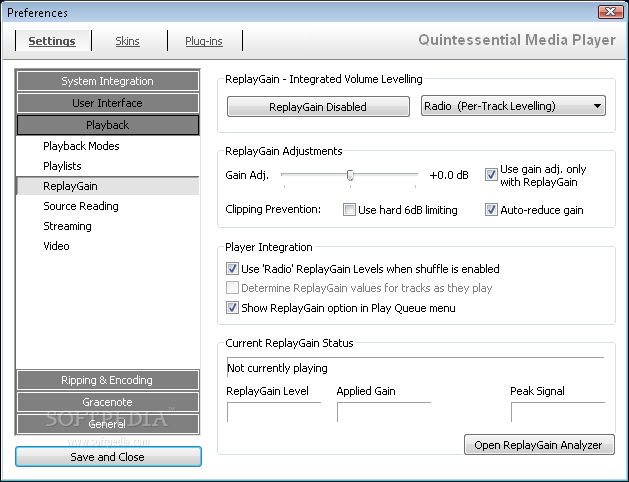
Task: Expand the Gracenote section
Action: point(108,402)
